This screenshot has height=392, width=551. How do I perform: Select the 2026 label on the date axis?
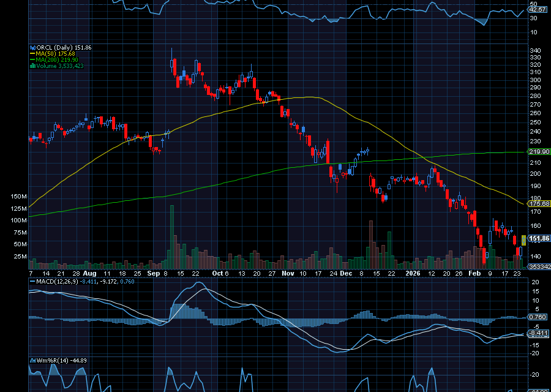[x=413, y=274]
